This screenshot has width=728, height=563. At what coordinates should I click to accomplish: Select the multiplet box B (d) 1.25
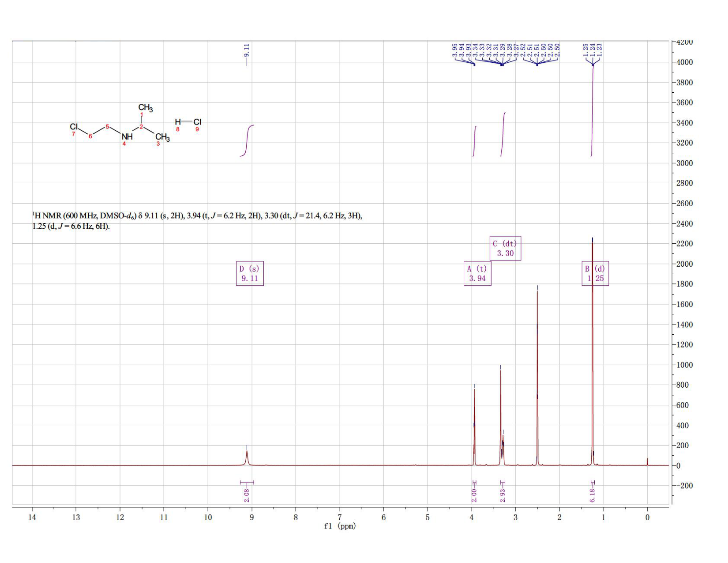(x=595, y=273)
